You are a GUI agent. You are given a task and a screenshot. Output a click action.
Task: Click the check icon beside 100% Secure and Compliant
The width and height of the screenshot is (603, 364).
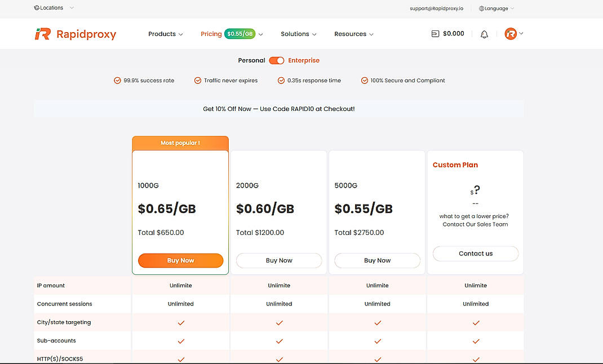364,81
